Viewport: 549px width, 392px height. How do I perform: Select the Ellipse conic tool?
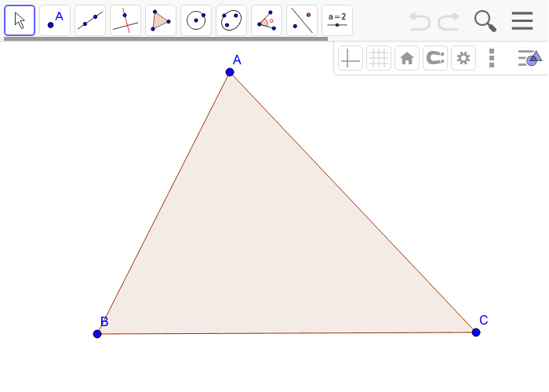coord(231,20)
